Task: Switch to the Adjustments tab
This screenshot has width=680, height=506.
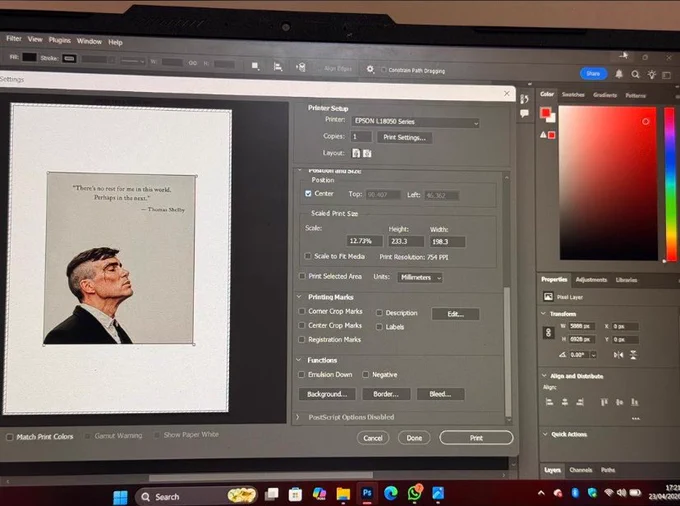Action: pyautogui.click(x=591, y=280)
